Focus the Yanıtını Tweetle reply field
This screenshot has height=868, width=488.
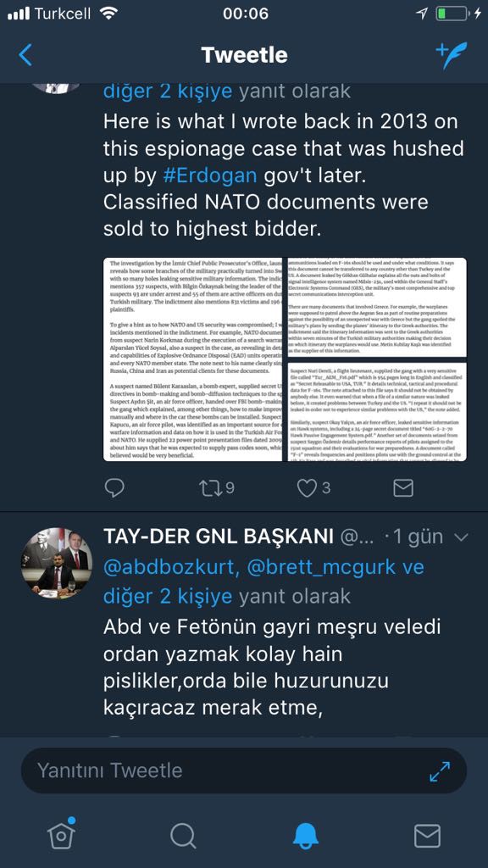pos(244,771)
